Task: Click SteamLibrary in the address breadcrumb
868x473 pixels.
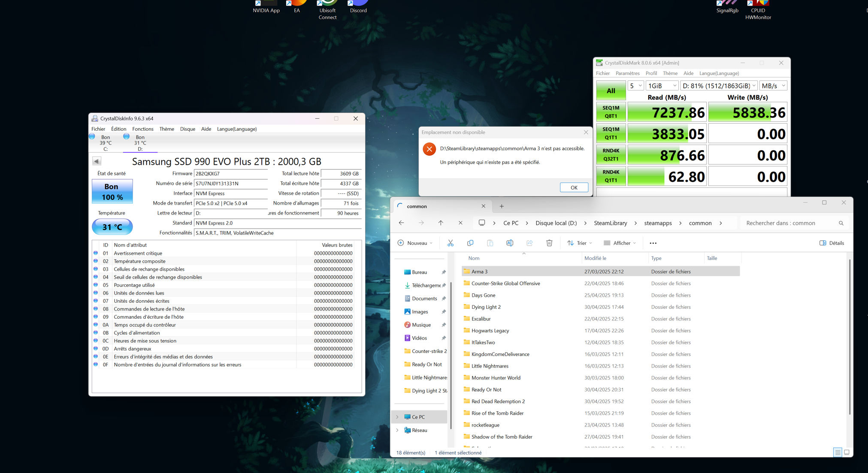Action: tap(610, 223)
